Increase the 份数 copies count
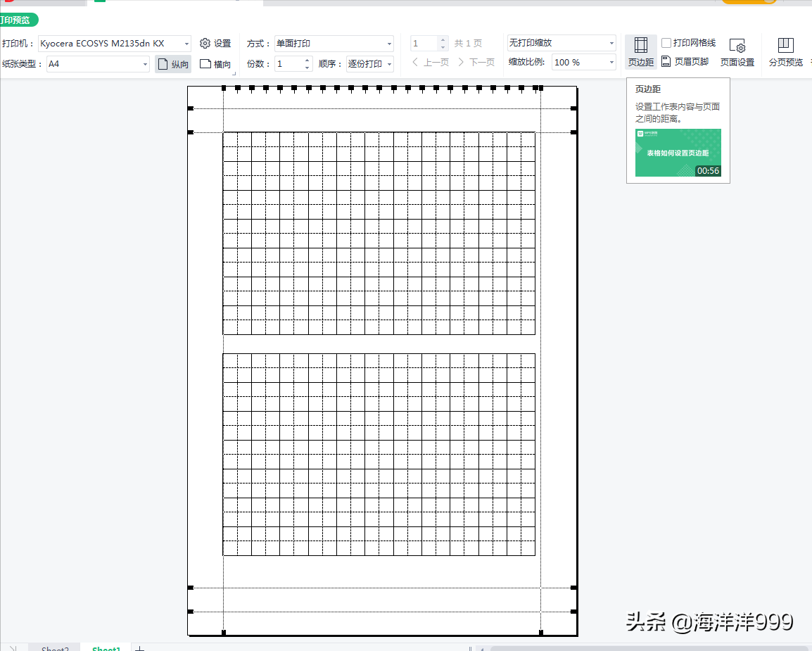This screenshot has height=651, width=812. [307, 60]
